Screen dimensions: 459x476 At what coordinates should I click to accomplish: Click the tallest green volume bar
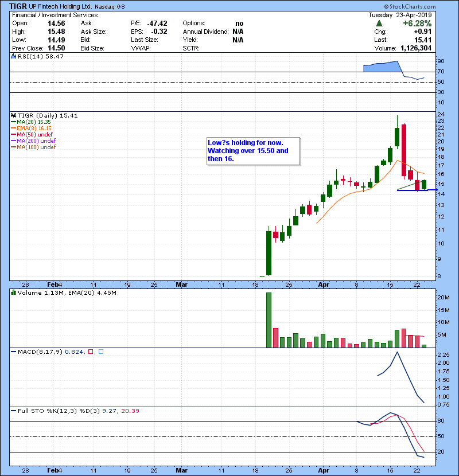(269, 320)
